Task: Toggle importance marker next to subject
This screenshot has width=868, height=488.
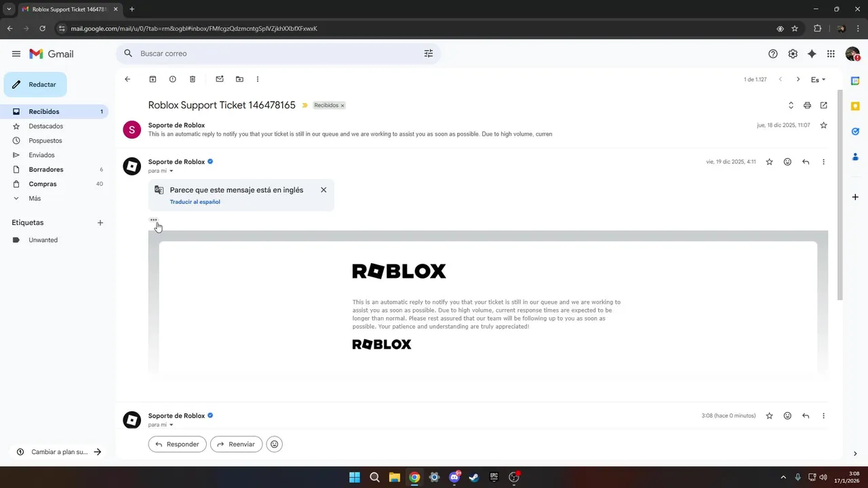Action: (x=305, y=105)
